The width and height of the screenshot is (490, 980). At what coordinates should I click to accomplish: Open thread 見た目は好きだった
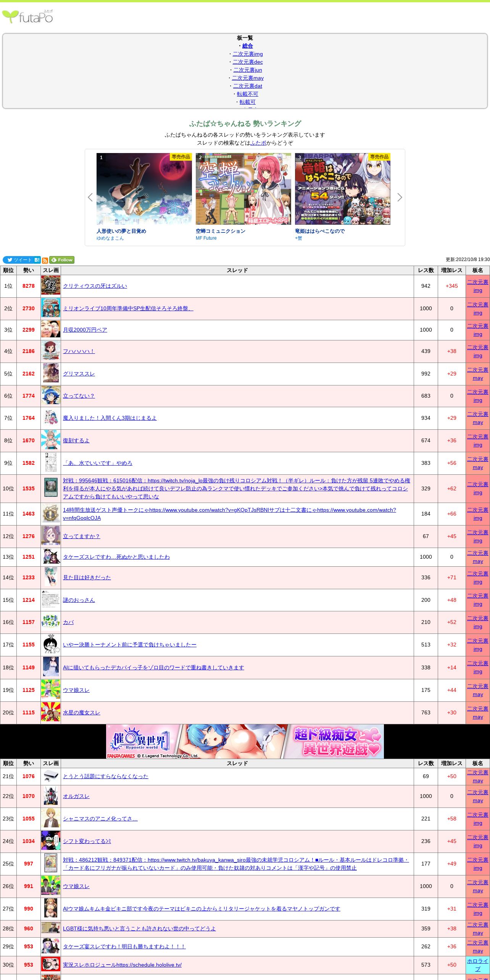[87, 577]
